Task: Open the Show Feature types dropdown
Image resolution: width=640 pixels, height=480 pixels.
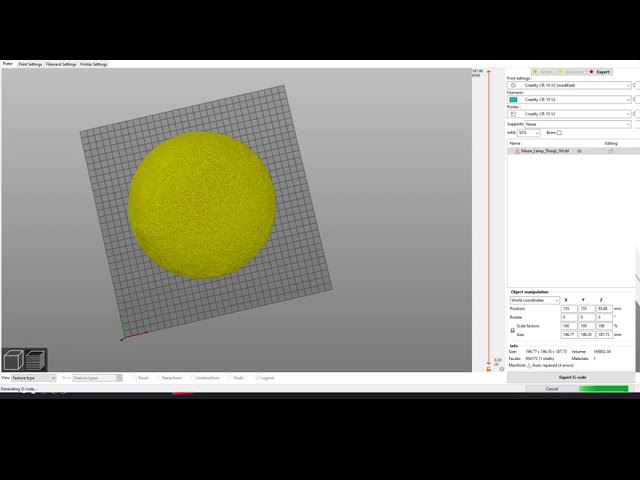Action: point(97,378)
